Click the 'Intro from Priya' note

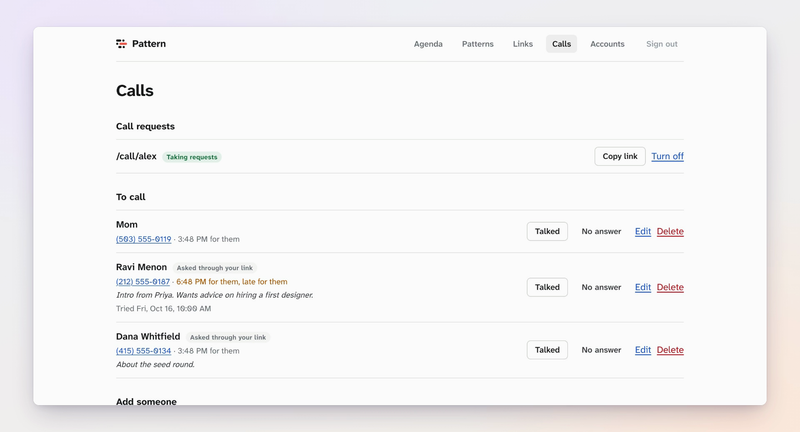coord(215,295)
